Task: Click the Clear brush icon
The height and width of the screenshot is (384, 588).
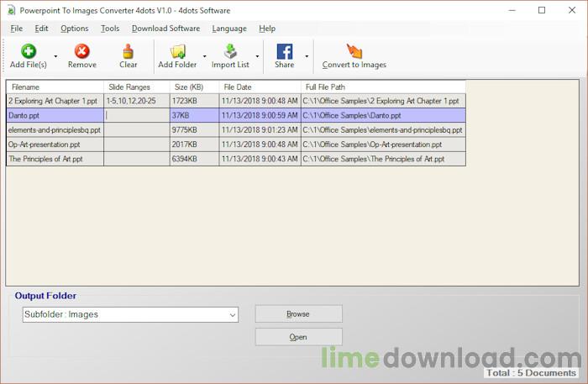Action: [129, 51]
